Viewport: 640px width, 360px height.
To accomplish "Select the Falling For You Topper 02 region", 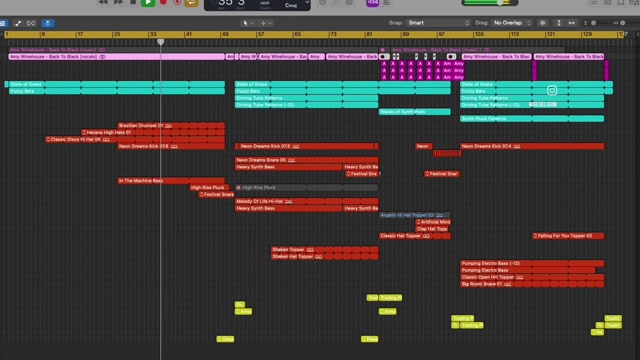I will click(568, 236).
